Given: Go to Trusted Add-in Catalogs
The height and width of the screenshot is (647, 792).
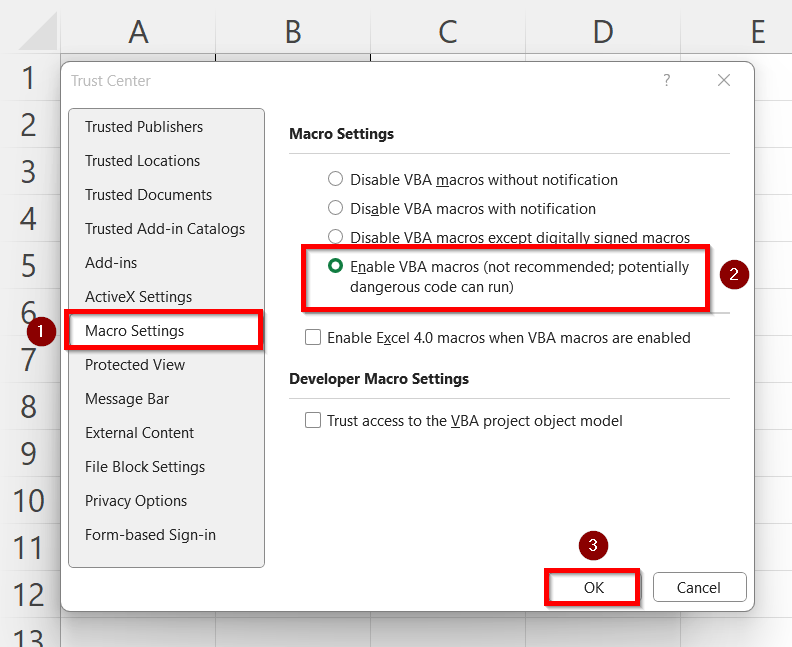Looking at the screenshot, I should (165, 229).
